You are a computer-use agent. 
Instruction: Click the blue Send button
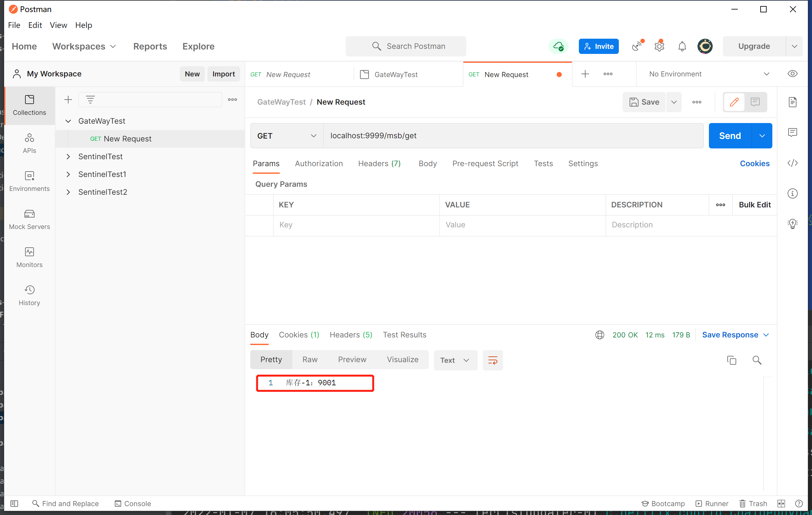(x=730, y=136)
